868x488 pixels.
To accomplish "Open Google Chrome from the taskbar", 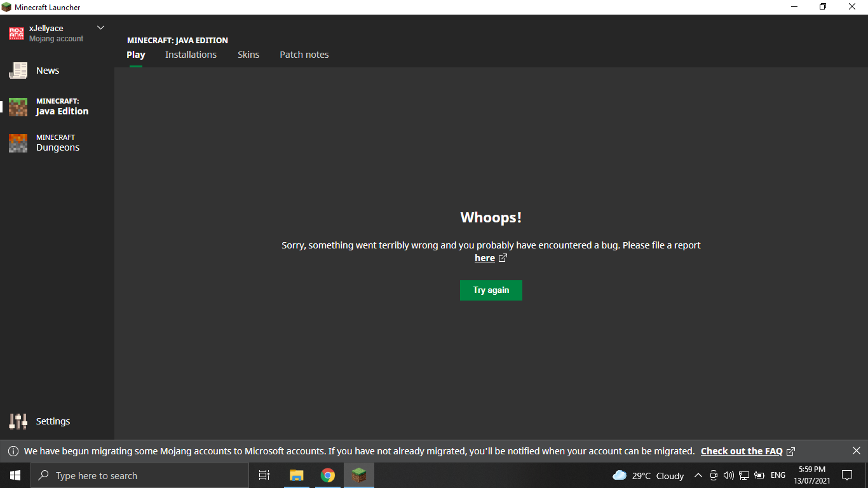I will [x=328, y=475].
